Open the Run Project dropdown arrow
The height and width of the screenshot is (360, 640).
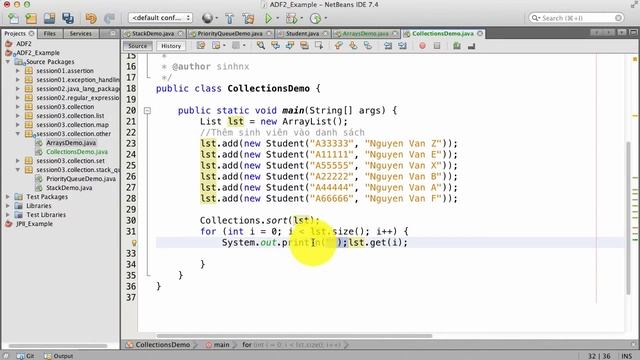[x=278, y=18]
